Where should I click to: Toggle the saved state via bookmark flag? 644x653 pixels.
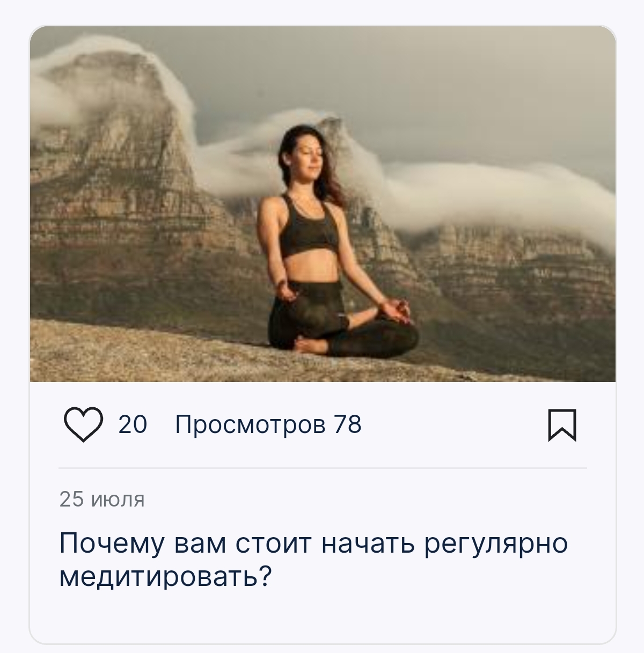pos(562,425)
